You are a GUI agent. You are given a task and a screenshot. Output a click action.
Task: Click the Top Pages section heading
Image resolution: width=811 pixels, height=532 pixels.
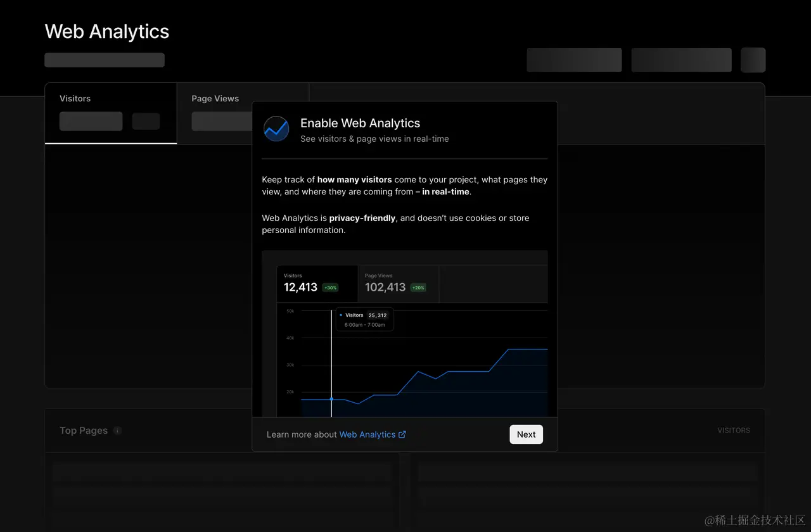click(84, 431)
